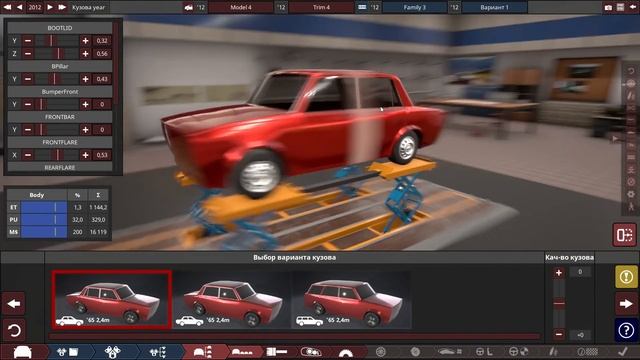Go back with left arrow button

pos(14,304)
